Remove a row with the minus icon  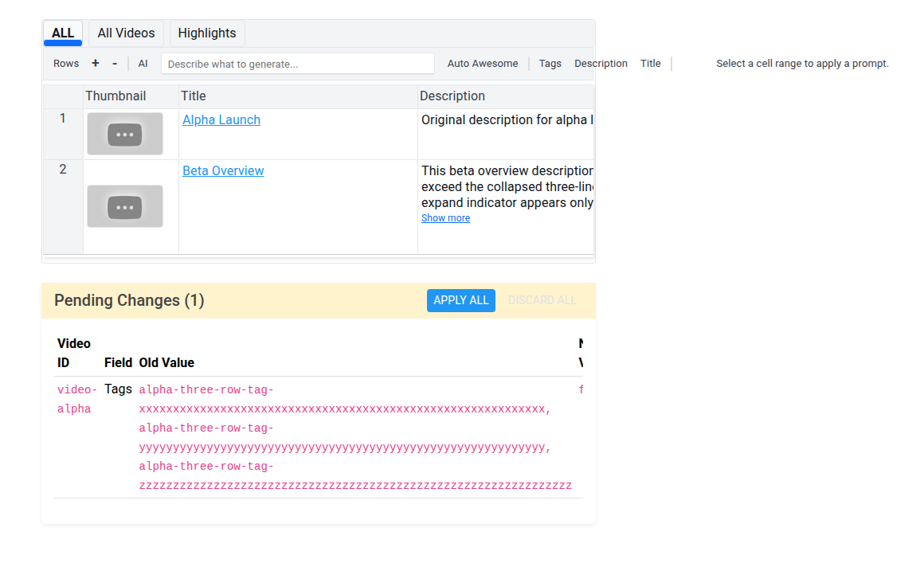tap(115, 63)
